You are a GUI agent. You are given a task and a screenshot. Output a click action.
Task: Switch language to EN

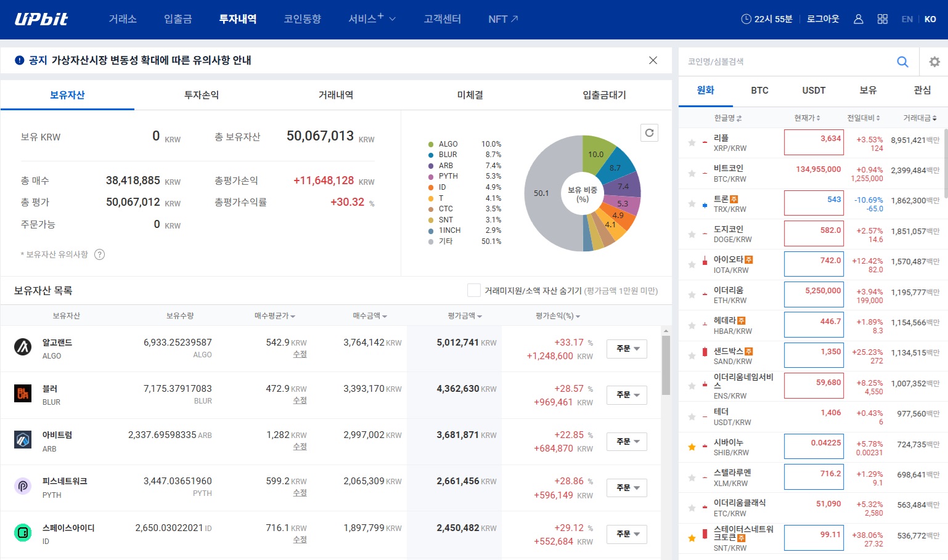[x=907, y=19]
